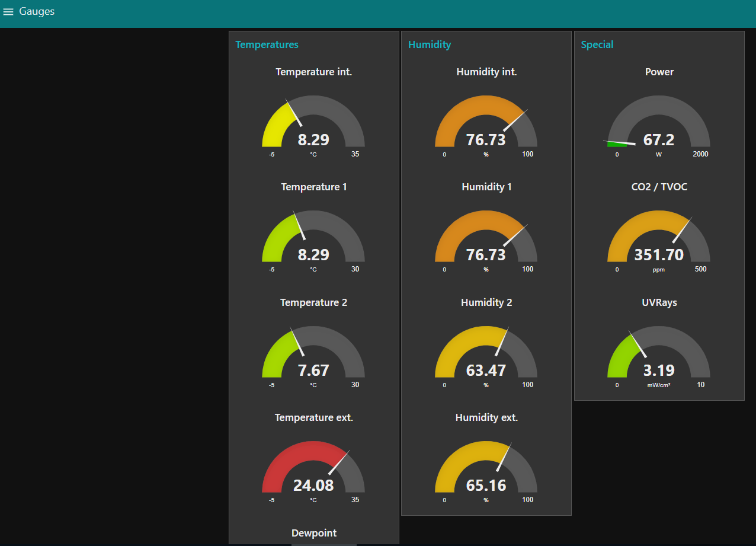The width and height of the screenshot is (756, 546).
Task: Select the 24.08 temperature value
Action: click(313, 486)
